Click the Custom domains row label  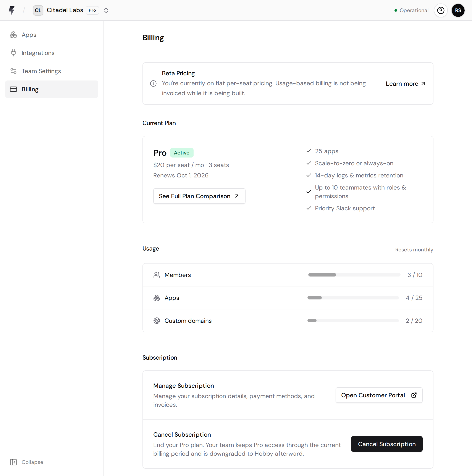(x=188, y=320)
